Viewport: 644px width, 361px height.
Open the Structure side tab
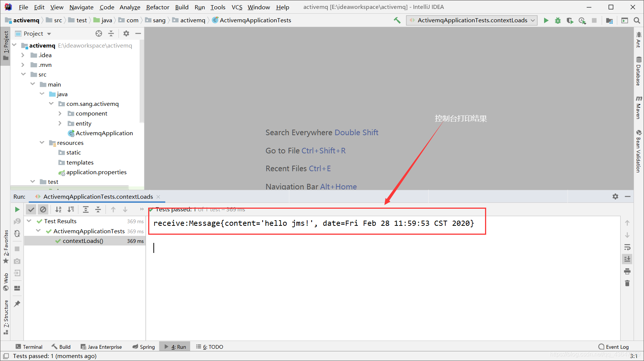click(x=6, y=317)
